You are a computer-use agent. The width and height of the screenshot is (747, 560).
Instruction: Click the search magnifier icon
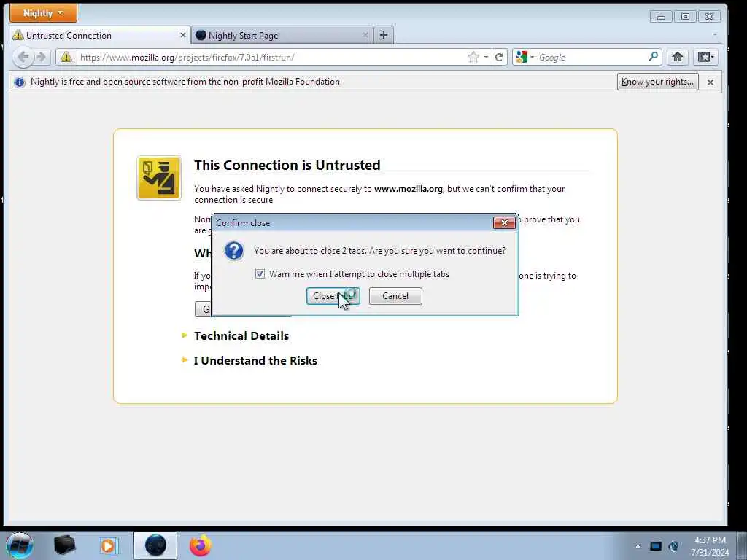(x=654, y=57)
